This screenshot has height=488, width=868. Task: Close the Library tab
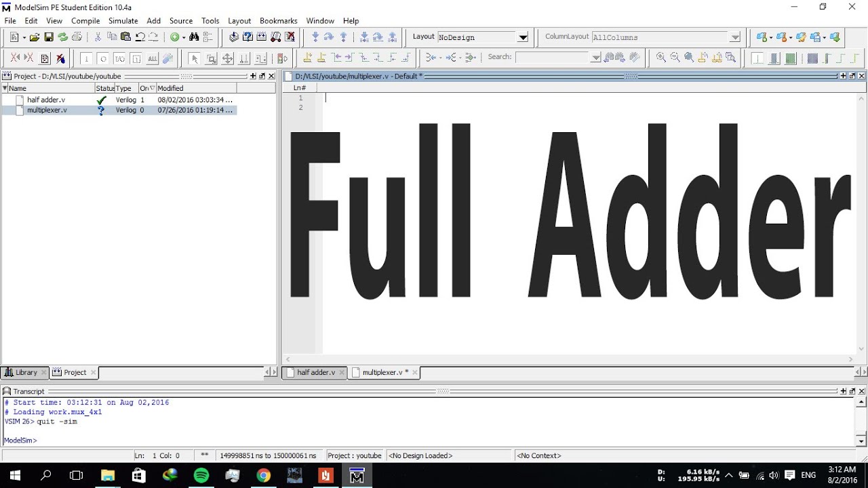point(44,372)
